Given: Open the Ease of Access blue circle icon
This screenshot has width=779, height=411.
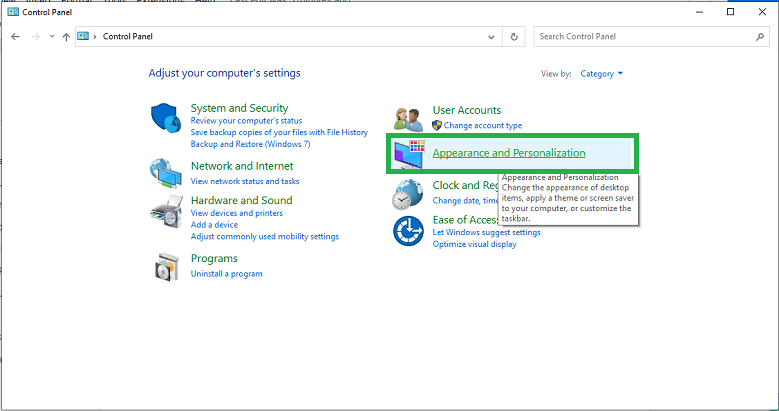Looking at the screenshot, I should click(x=408, y=231).
